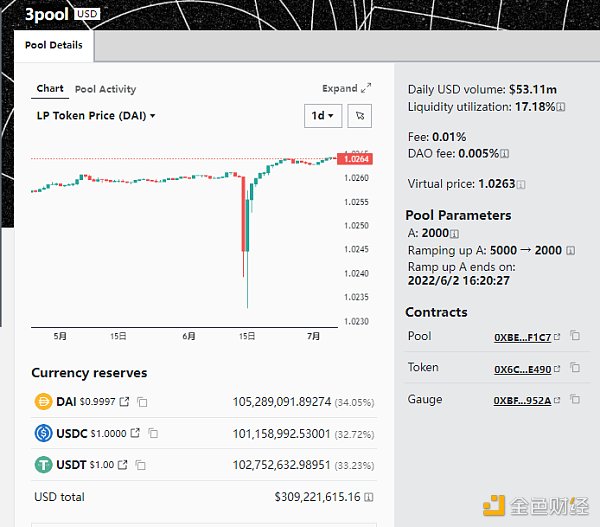Open USDT token external link icon
600x527 pixels.
(122, 465)
